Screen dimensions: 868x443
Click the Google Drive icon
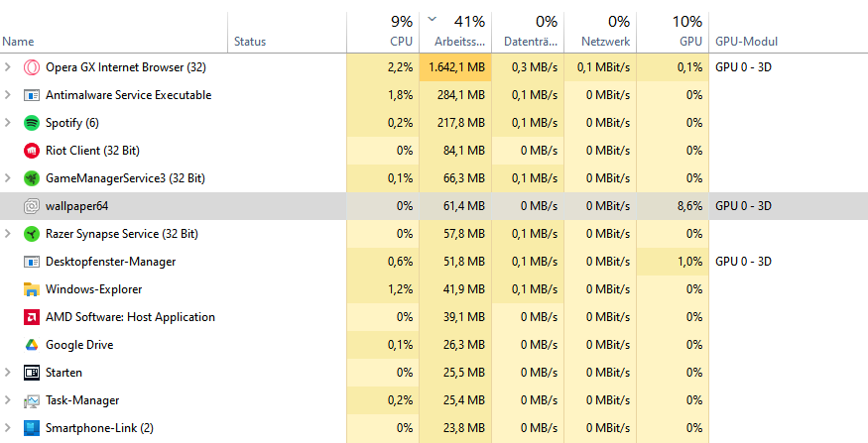pyautogui.click(x=32, y=345)
